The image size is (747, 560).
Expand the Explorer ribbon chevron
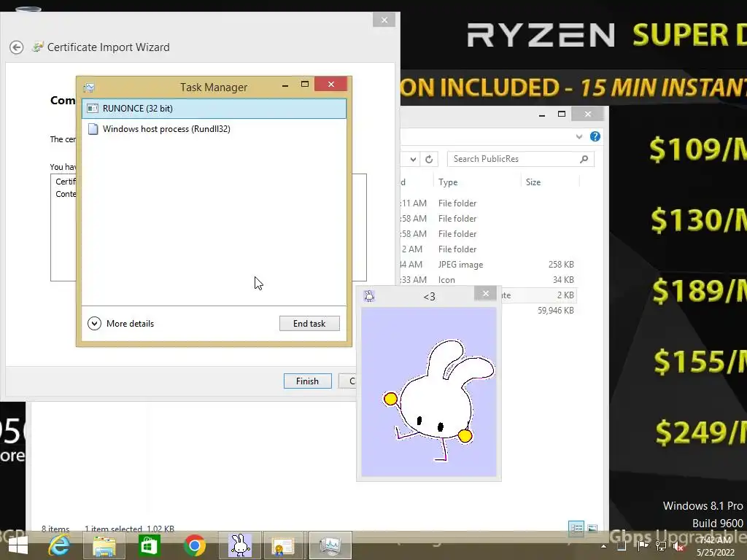pyautogui.click(x=578, y=136)
